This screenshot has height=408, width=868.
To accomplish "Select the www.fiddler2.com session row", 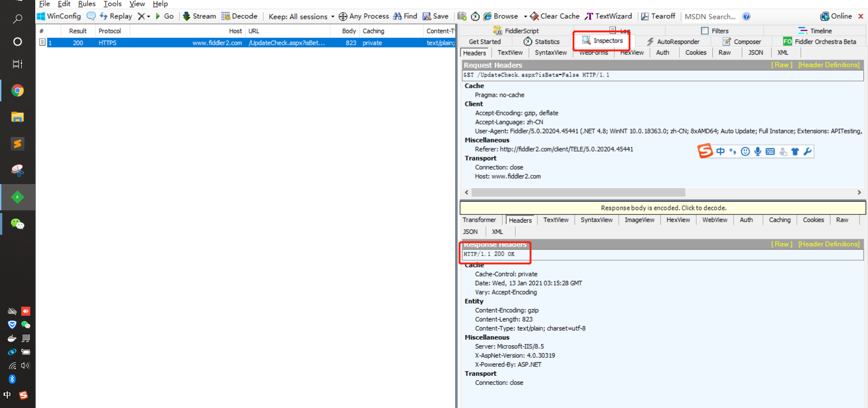I will [246, 43].
